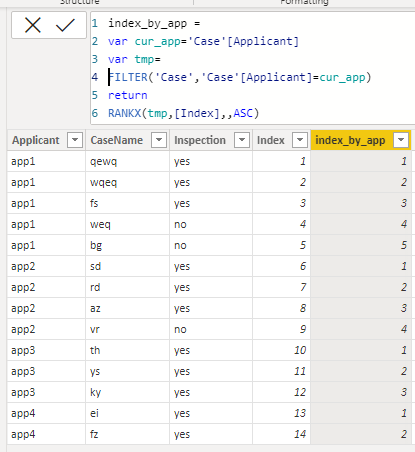Click Index cell with value 12
Viewport: 415px width, 452px height.
click(x=282, y=392)
